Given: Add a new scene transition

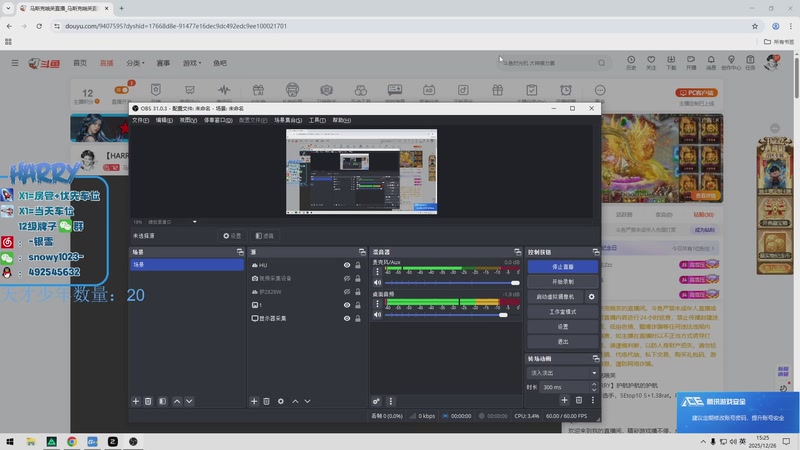Looking at the screenshot, I should pos(564,400).
